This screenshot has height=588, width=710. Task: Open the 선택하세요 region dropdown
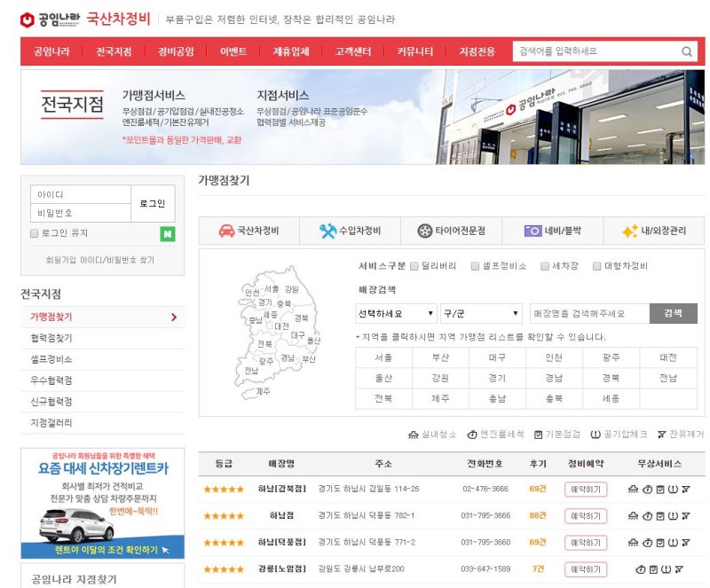396,314
